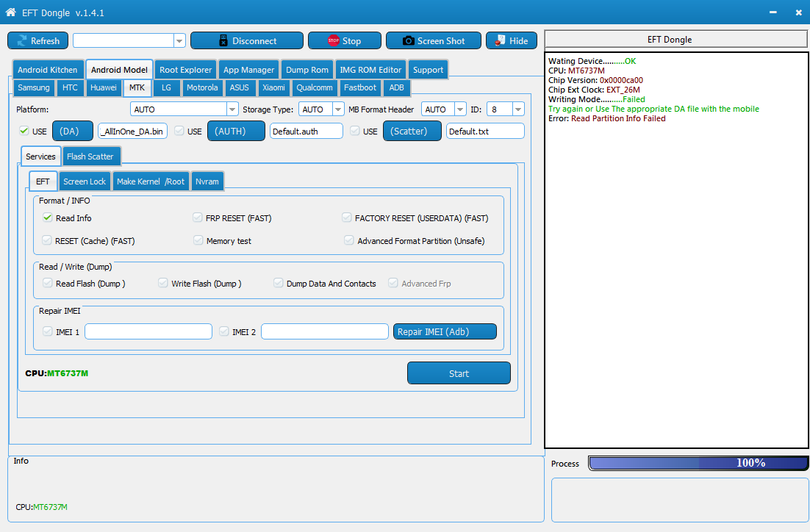The image size is (810, 532).
Task: Switch to the Fastboot tab
Action: 360,87
